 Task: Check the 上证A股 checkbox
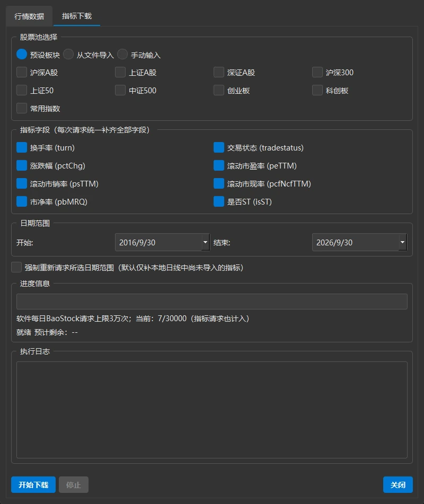tap(120, 72)
